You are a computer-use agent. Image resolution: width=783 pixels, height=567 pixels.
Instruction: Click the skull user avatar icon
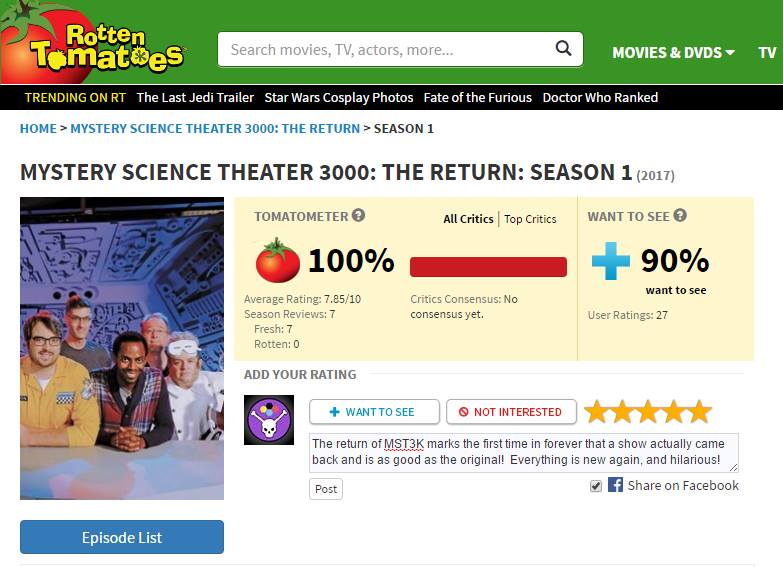[x=269, y=420]
